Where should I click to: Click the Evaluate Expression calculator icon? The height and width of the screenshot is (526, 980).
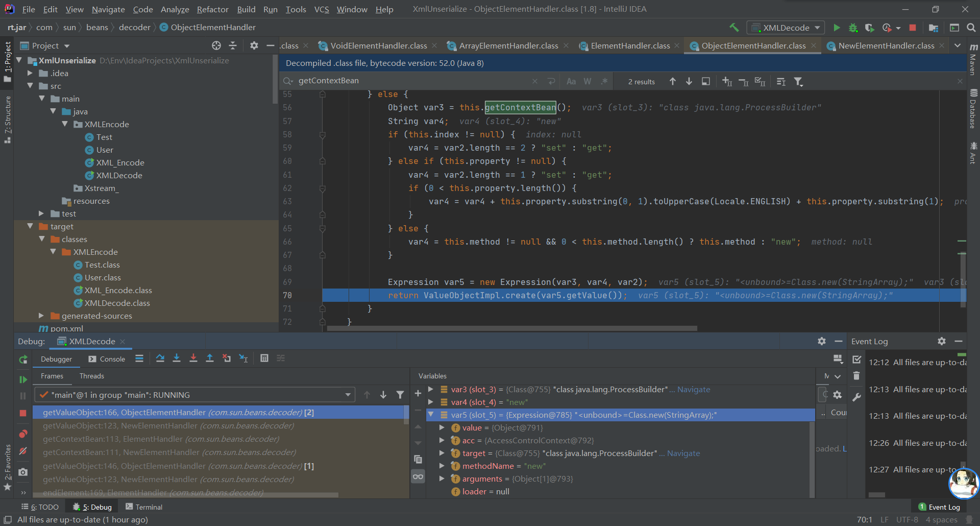(264, 358)
